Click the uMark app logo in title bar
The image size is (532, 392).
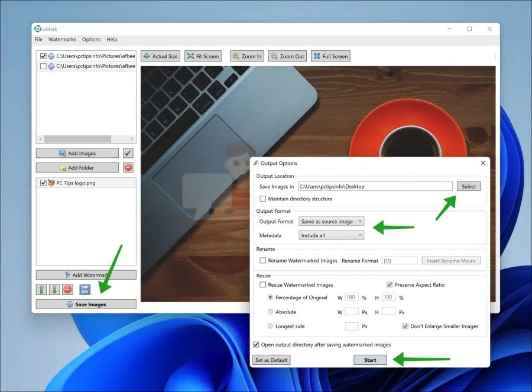pos(38,29)
